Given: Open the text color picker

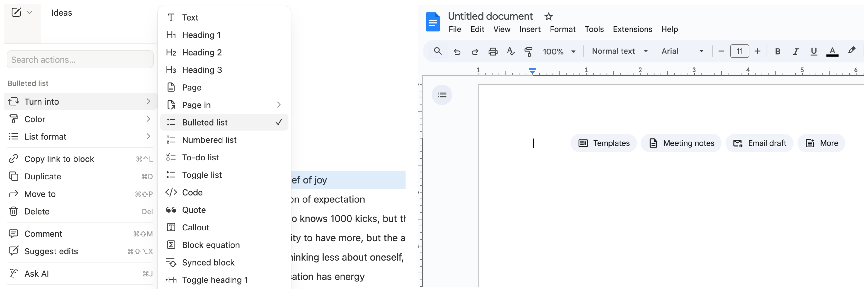Looking at the screenshot, I should pyautogui.click(x=832, y=52).
